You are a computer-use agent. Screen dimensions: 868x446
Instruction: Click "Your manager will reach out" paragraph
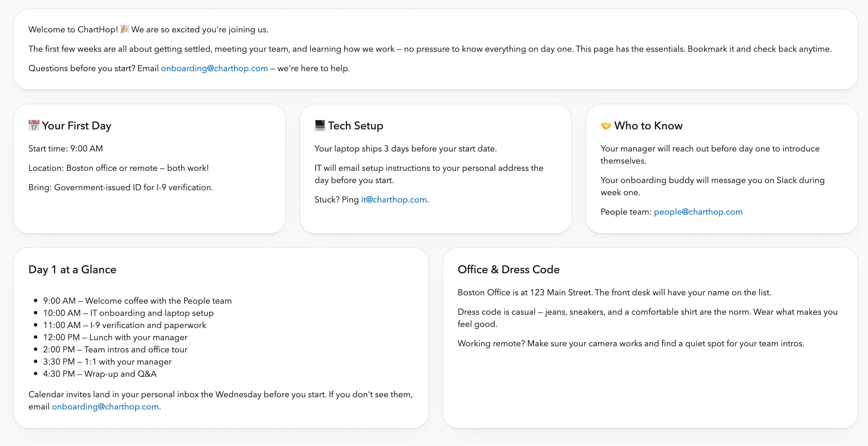710,155
